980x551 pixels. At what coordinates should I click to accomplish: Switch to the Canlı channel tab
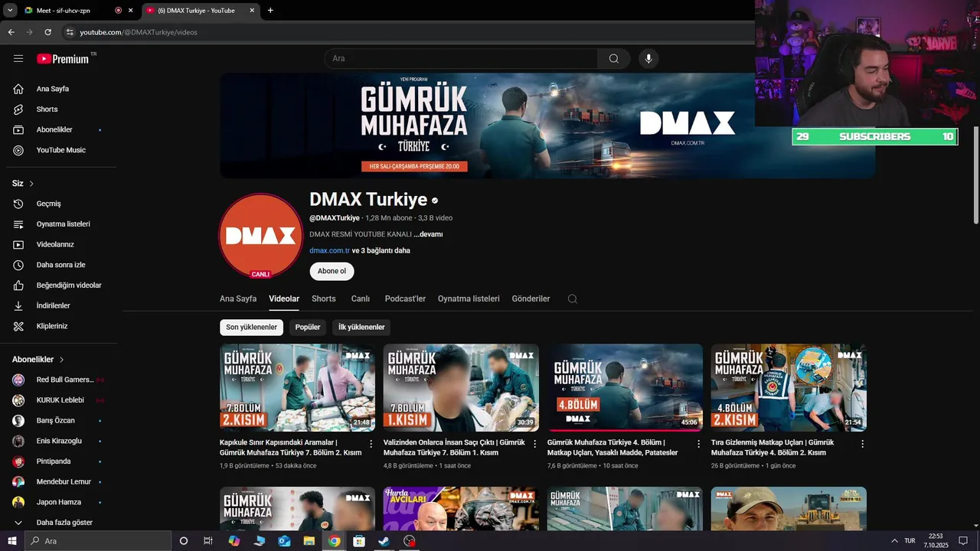pyautogui.click(x=361, y=299)
